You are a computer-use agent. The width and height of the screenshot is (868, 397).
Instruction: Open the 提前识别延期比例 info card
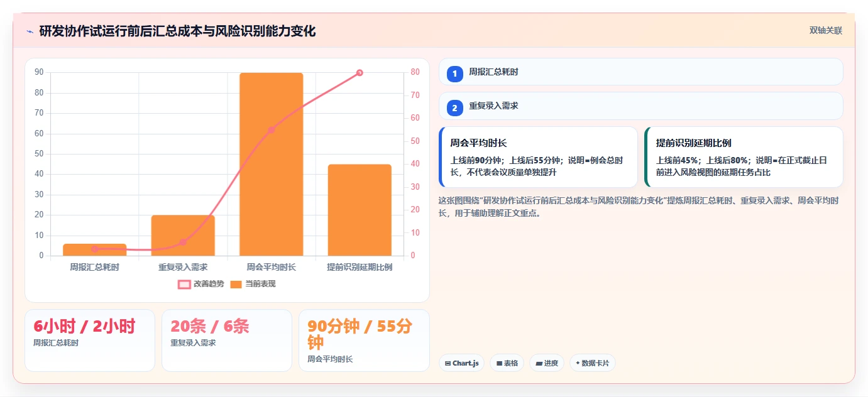click(x=744, y=157)
